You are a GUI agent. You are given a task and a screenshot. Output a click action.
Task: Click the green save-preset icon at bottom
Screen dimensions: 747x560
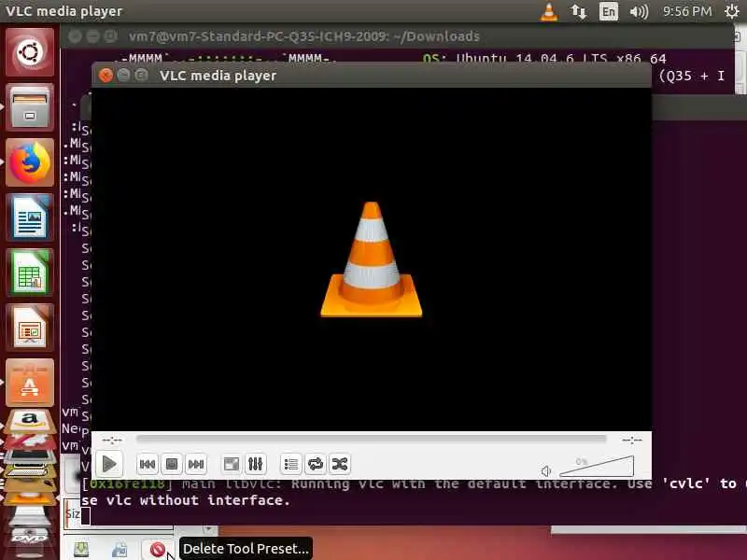[x=81, y=550]
